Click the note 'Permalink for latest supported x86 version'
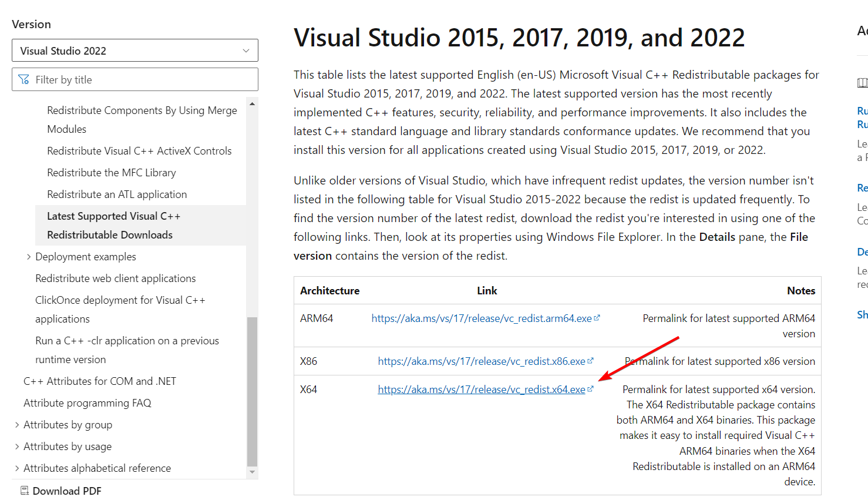 point(720,361)
